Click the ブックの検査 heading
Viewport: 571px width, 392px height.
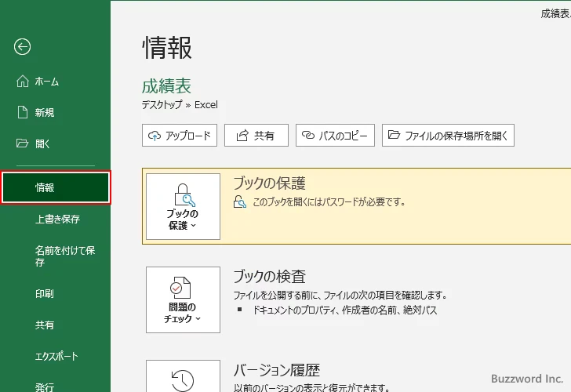coord(269,277)
